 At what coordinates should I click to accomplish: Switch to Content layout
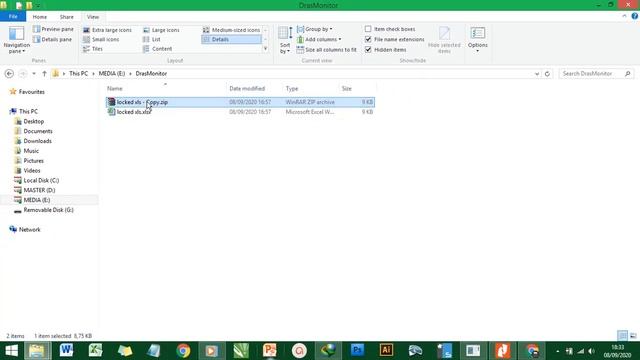pyautogui.click(x=158, y=49)
